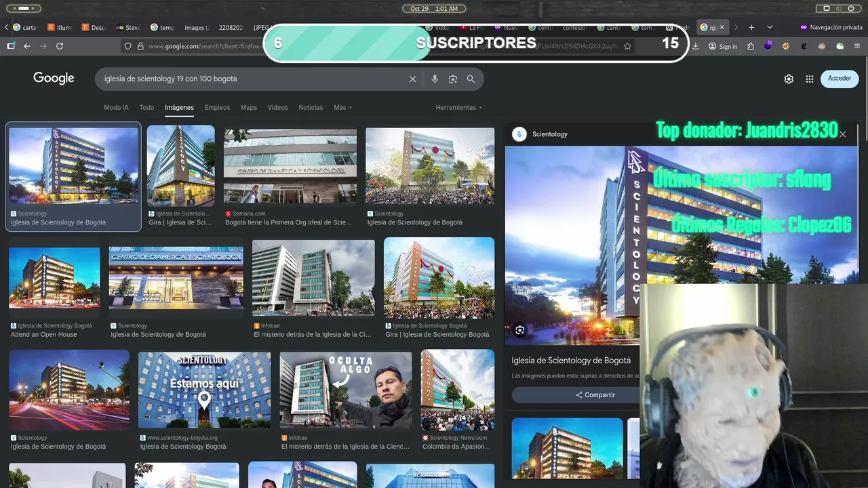This screenshot has width=868, height=488.
Task: Open GNOME activities overview pill
Action: [22, 8]
